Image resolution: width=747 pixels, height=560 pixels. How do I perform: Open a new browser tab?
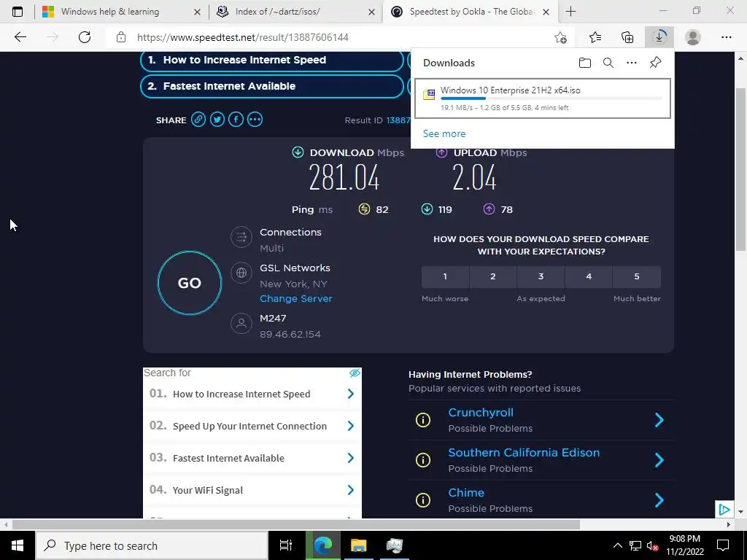[x=570, y=12]
